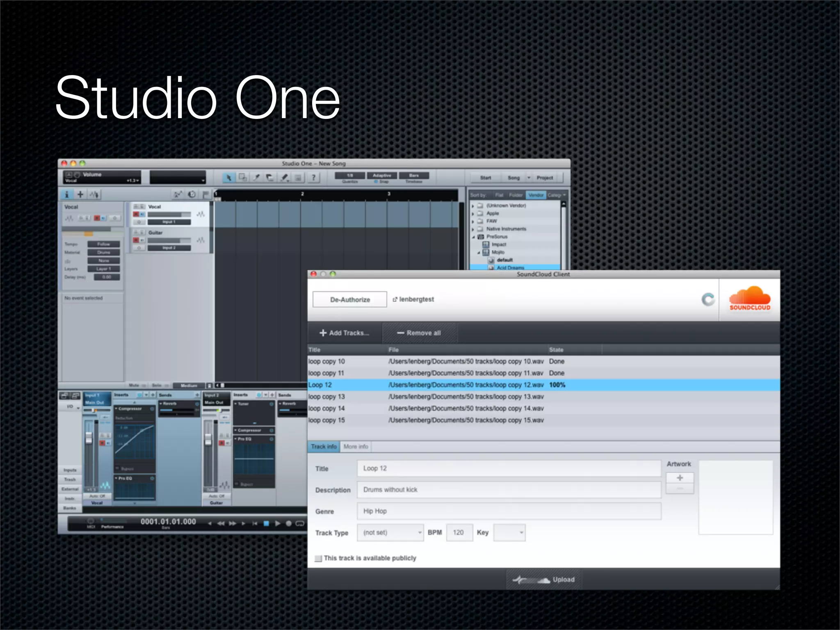The image size is (840, 630).
Task: Select the Paint tool with pencil icon
Action: pos(284,177)
